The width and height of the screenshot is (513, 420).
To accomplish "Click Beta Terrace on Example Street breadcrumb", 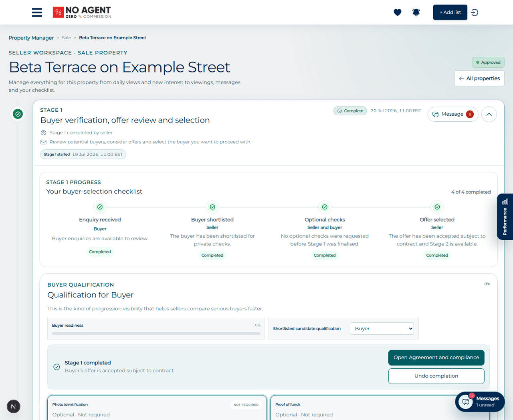I will [113, 38].
